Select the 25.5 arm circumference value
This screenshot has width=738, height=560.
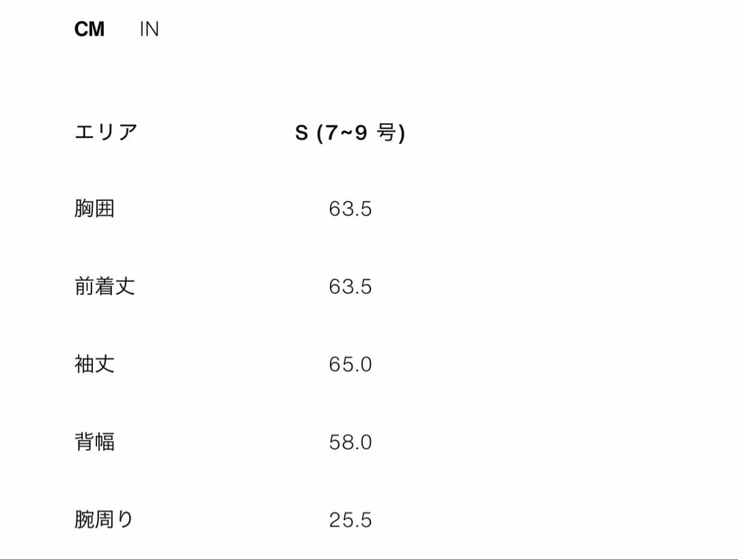[351, 520]
